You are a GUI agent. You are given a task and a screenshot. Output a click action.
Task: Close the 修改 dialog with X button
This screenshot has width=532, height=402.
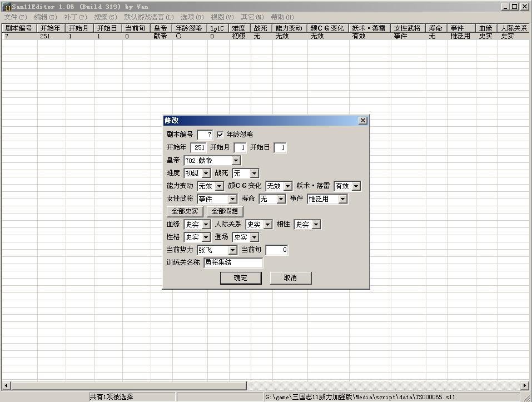[x=363, y=121]
